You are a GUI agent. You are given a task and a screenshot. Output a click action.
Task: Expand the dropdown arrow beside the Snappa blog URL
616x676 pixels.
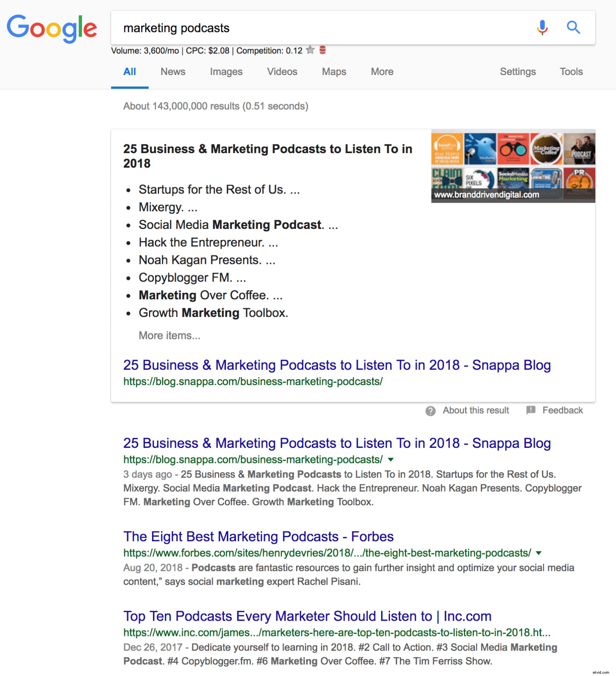pyautogui.click(x=391, y=459)
